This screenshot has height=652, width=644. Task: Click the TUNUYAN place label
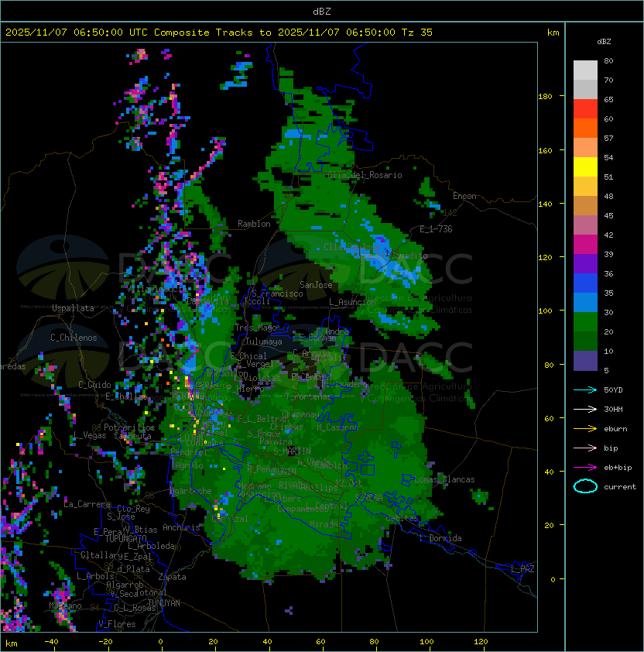(x=164, y=603)
